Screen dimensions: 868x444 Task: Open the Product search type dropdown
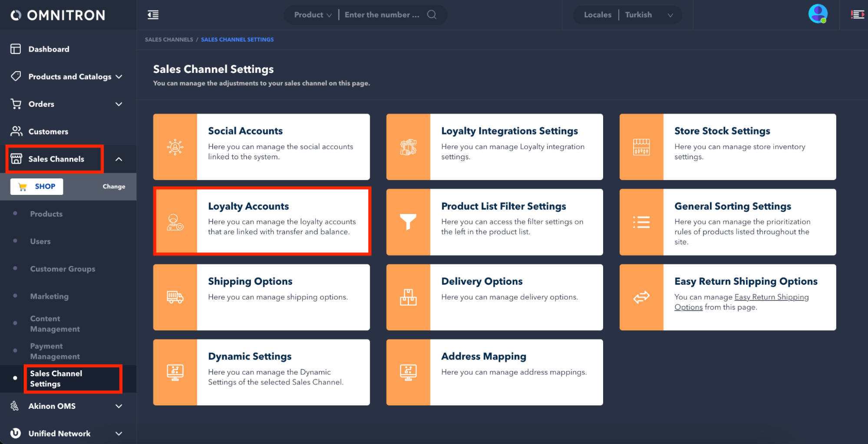313,15
